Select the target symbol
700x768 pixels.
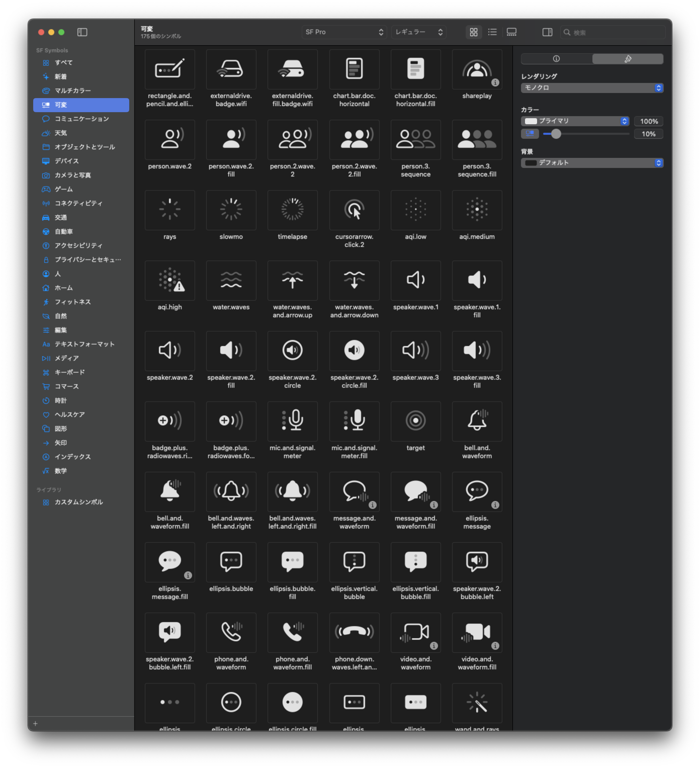click(x=415, y=421)
